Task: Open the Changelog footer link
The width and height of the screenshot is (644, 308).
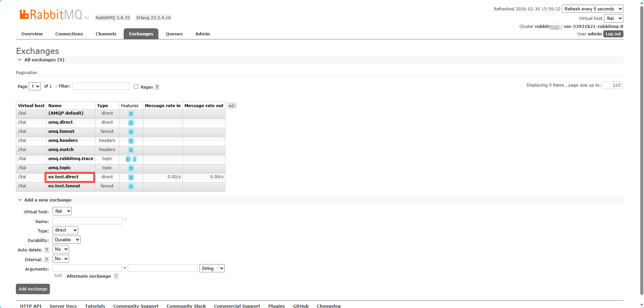Action: 329,306
